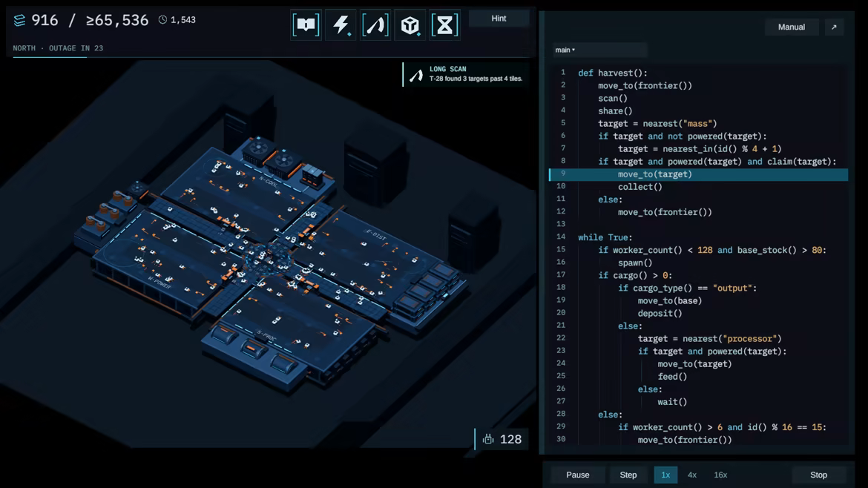Set speed to 1x
The width and height of the screenshot is (868, 488).
point(665,475)
